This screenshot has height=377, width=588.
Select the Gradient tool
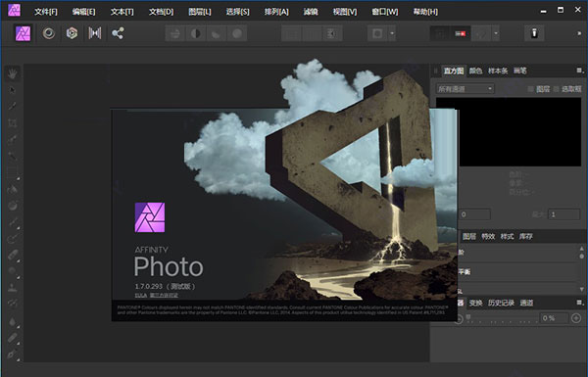13,206
